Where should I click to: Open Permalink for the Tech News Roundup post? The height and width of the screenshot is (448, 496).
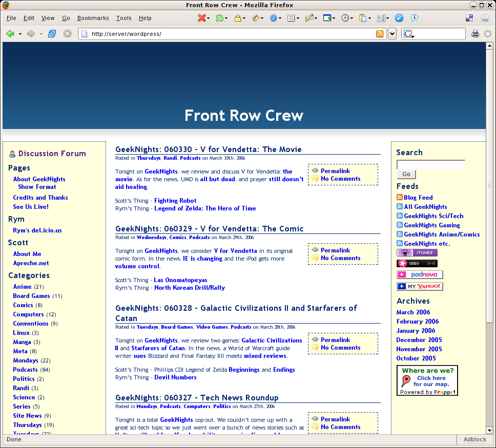pyautogui.click(x=335, y=419)
